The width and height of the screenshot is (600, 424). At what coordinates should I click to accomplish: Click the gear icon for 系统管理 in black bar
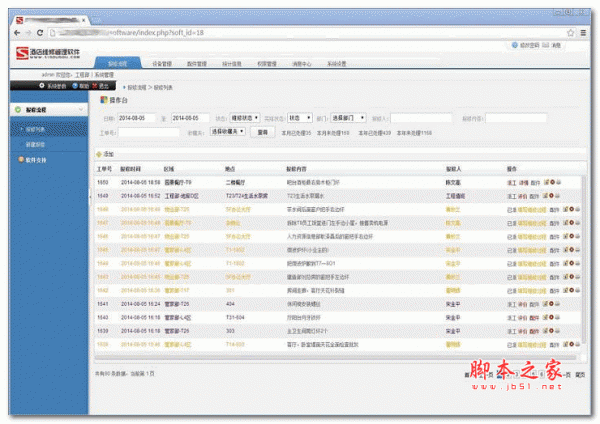(42, 86)
